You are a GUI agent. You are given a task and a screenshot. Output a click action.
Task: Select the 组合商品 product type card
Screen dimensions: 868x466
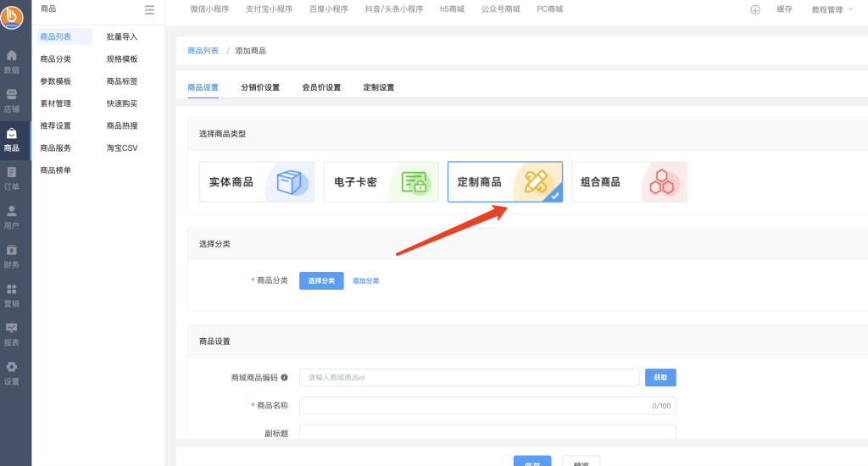point(629,182)
